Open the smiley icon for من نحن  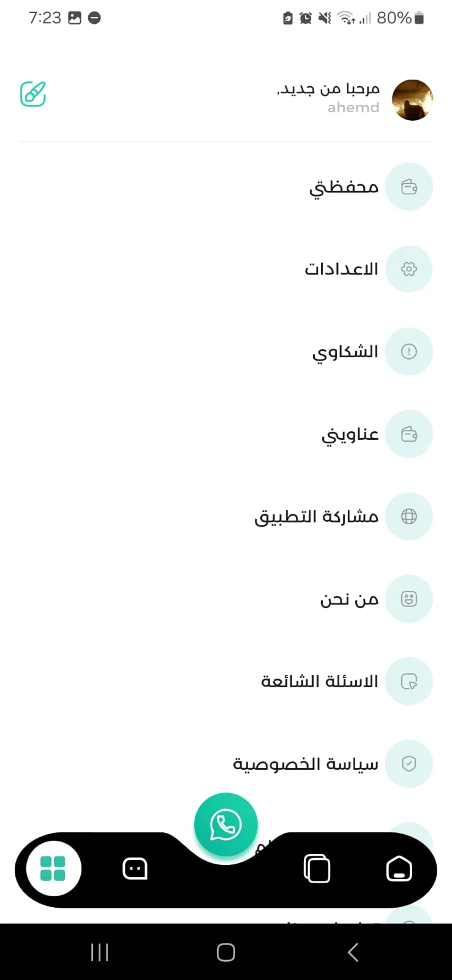point(409,599)
